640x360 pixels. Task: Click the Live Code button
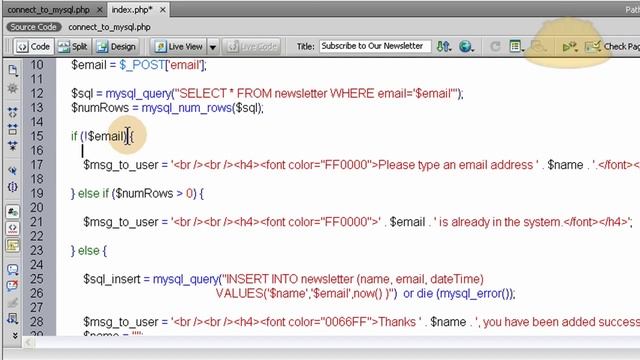pos(252,47)
